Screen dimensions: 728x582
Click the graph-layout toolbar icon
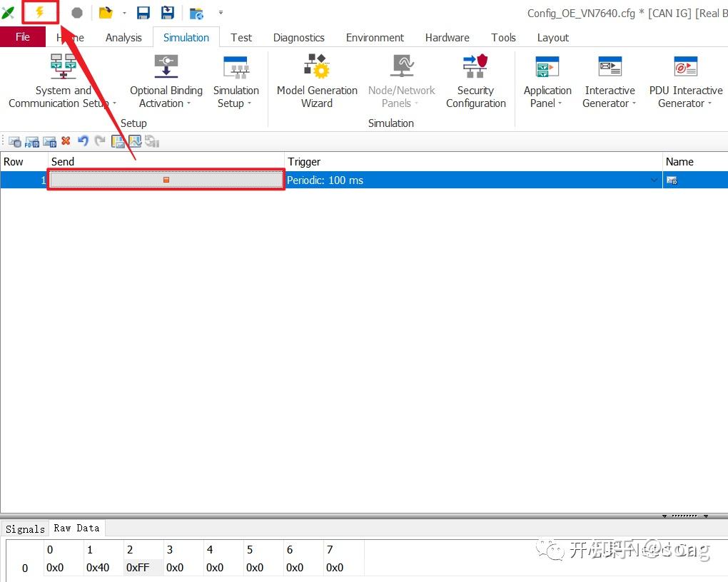(135, 141)
